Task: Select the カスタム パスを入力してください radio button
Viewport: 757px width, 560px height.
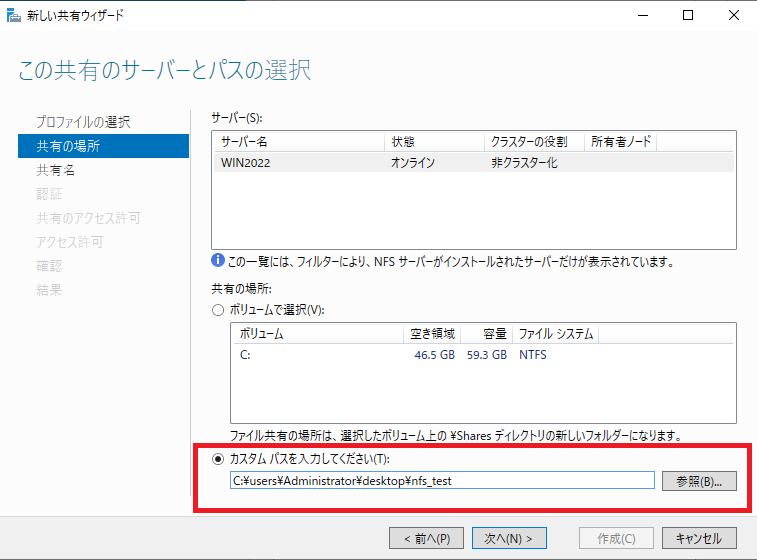Action: pos(218,459)
